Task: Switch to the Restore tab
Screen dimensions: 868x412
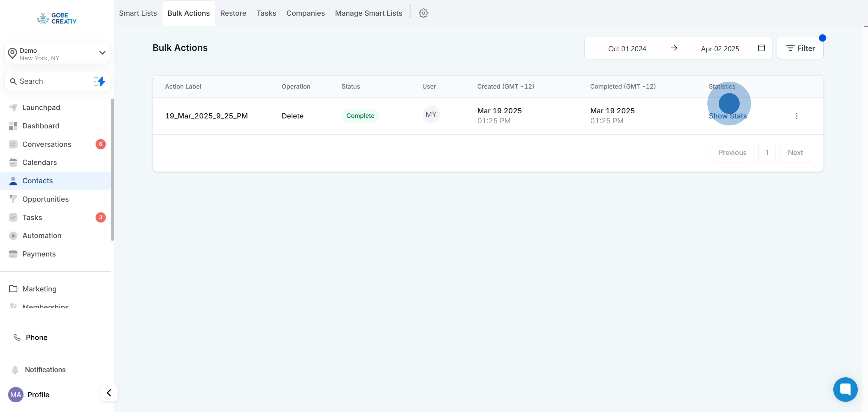Action: click(x=233, y=13)
